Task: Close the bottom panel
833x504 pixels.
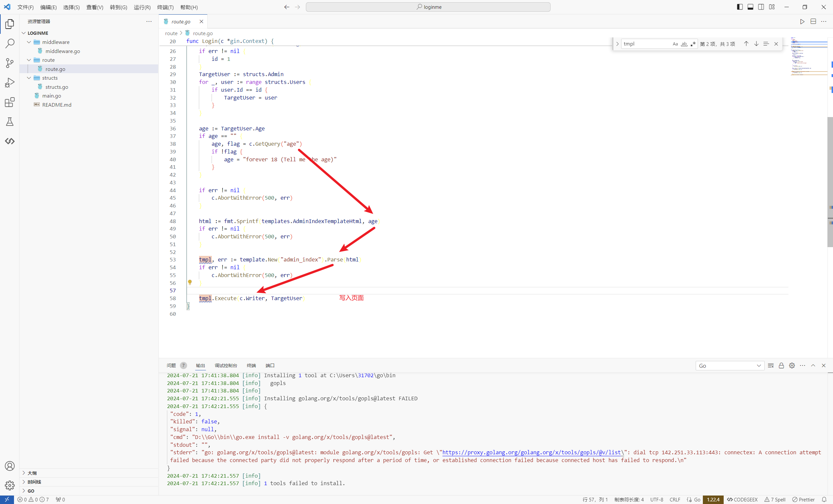Action: pos(824,365)
